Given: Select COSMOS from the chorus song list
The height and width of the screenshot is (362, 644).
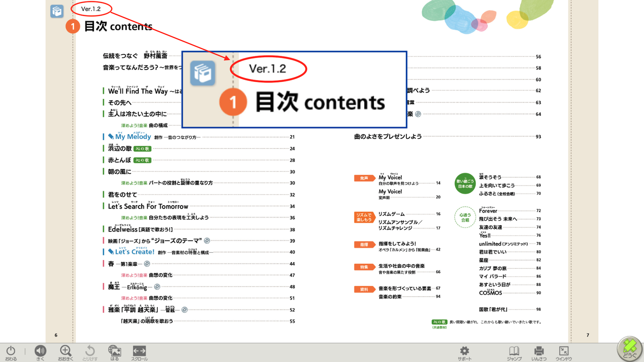Looking at the screenshot, I should [490, 293].
